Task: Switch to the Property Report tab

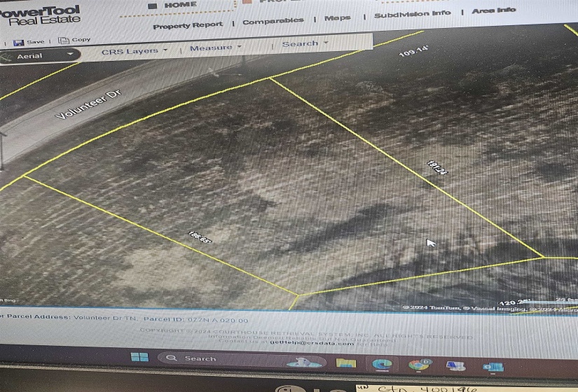Action: pos(188,25)
